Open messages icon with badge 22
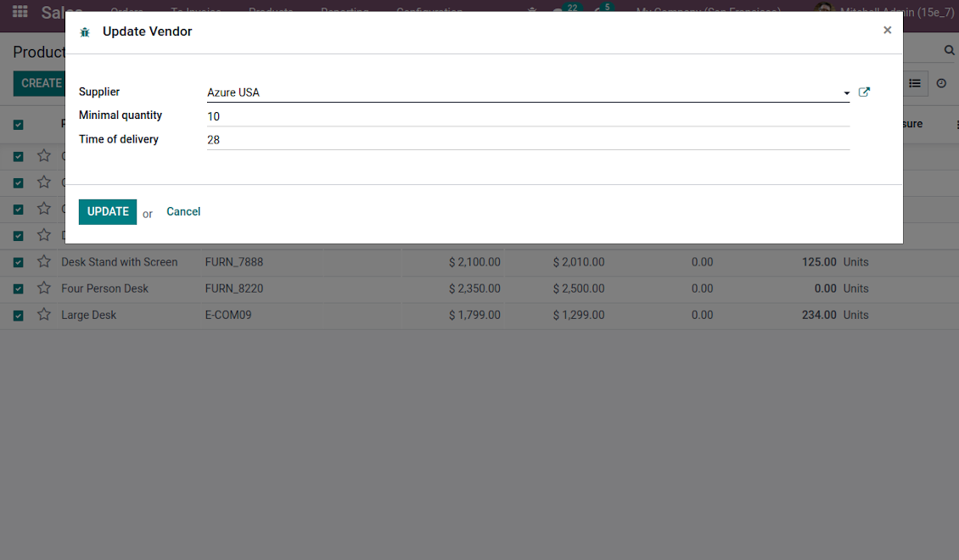The width and height of the screenshot is (959, 560). [x=566, y=9]
